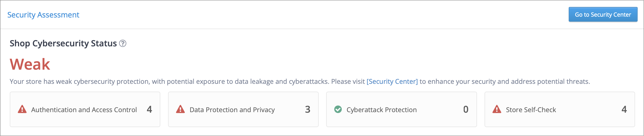This screenshot has width=644, height=136.
Task: Click the Cyberattack Protection label text
Action: click(382, 110)
